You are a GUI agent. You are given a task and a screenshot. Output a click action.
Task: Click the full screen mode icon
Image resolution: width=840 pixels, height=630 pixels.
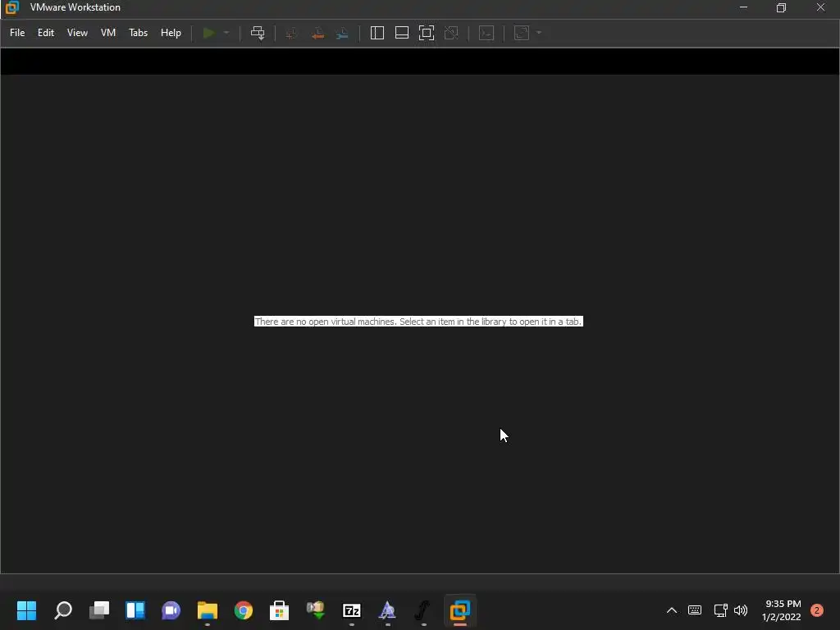[x=427, y=33]
